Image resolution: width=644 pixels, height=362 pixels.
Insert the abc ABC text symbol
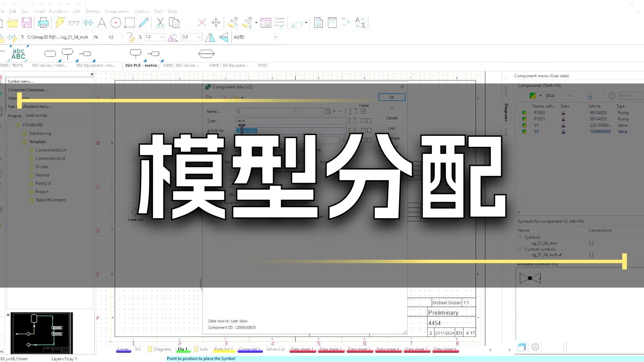point(18,54)
